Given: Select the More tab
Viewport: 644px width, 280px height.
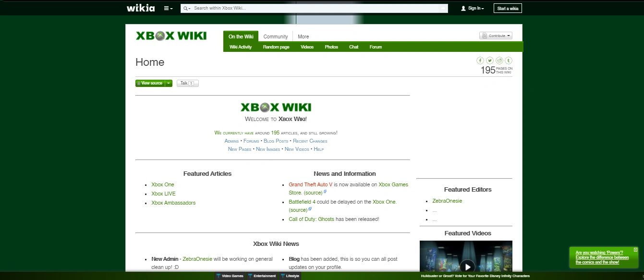Looking at the screenshot, I should 303,37.
